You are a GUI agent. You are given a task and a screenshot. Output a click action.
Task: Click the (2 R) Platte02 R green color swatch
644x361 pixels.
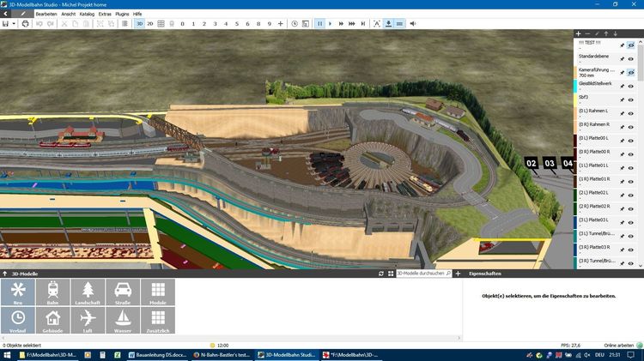pyautogui.click(x=575, y=209)
